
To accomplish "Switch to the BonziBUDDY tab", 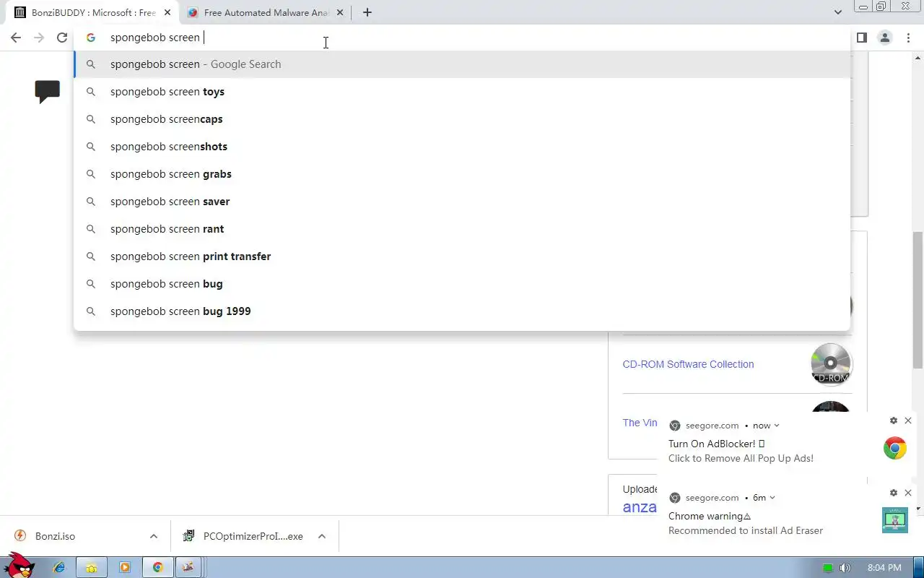I will (x=92, y=12).
